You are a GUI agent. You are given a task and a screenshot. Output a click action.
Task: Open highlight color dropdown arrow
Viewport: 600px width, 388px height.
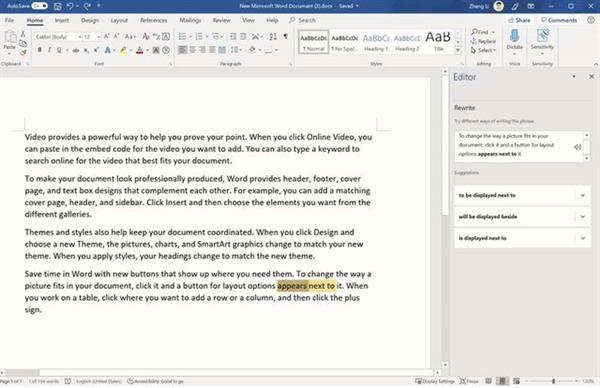(130, 51)
